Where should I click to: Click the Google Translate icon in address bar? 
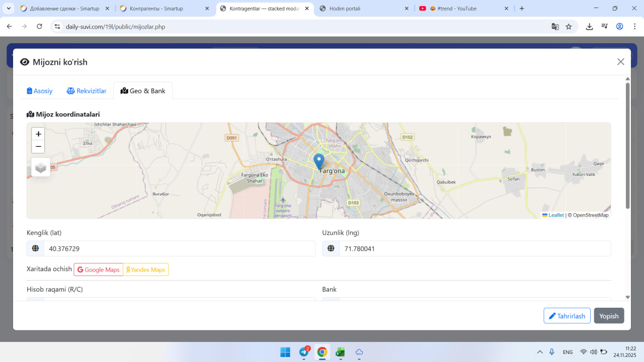click(555, 27)
